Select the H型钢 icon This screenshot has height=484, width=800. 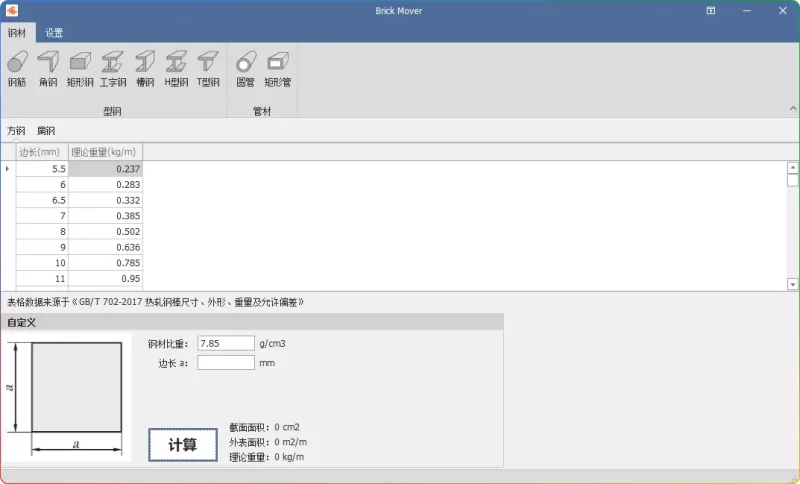(176, 68)
